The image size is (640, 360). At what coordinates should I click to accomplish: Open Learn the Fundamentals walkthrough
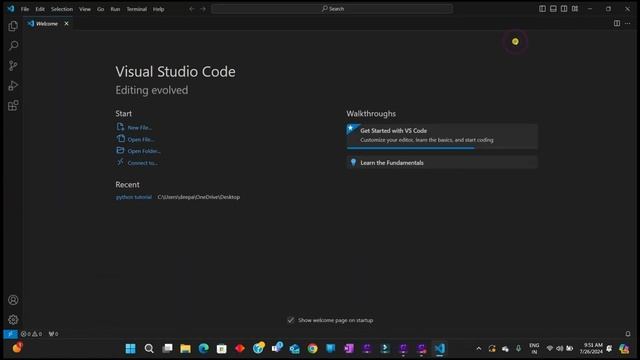click(x=442, y=162)
